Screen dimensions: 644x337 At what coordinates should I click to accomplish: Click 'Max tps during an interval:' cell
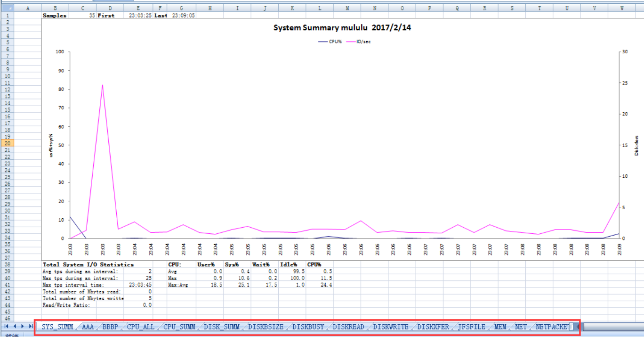tap(80, 278)
